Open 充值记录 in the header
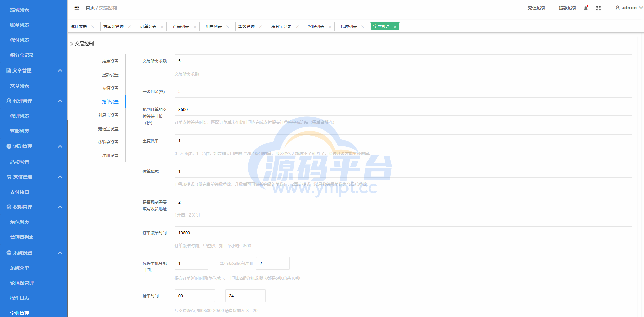Screen dimensions: 644x317 pos(537,8)
